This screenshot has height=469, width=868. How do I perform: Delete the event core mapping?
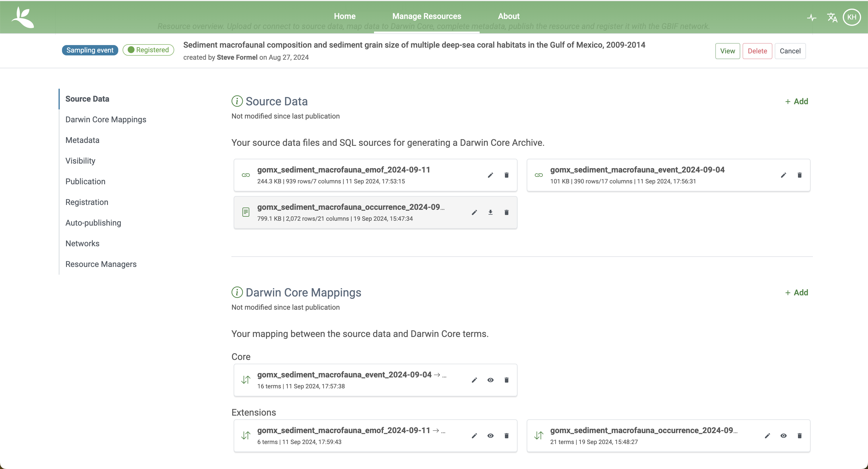[x=506, y=380]
